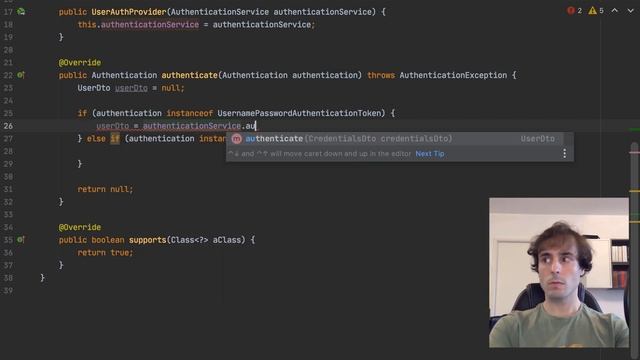640x360 pixels.
Task: Click the implements-method gutter icon on line 35
Action: click(x=21, y=240)
